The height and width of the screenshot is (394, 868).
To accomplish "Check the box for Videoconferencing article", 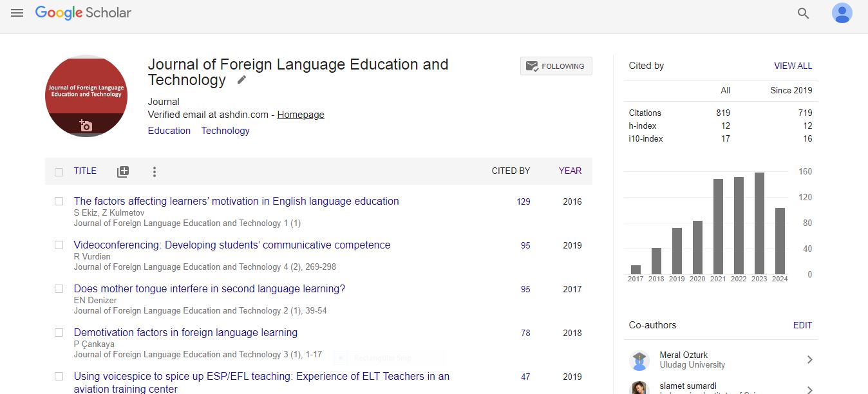I will click(59, 245).
